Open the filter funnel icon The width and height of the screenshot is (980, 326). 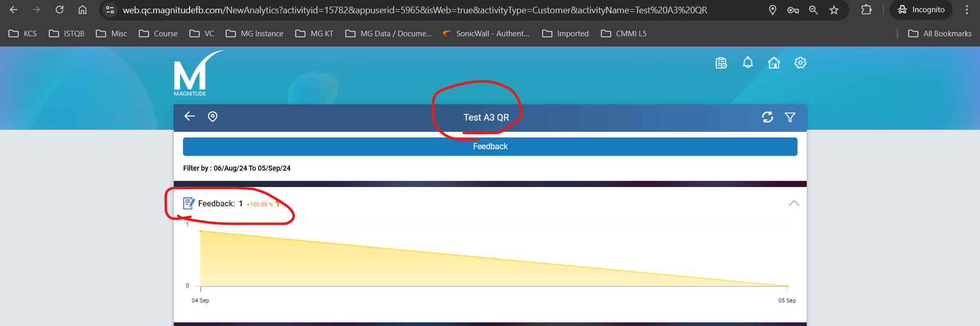click(790, 118)
